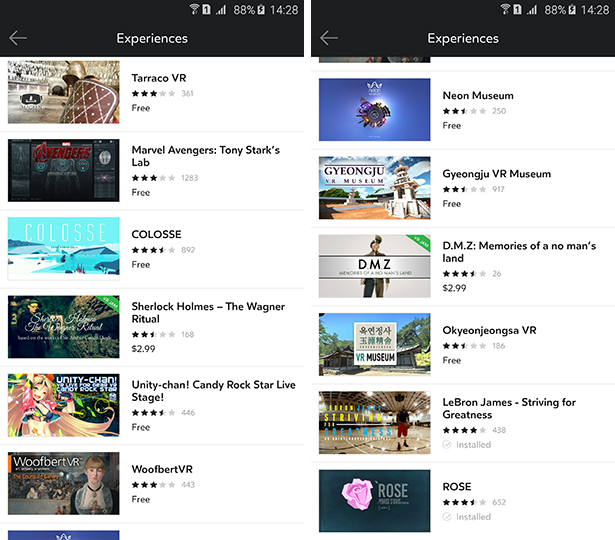615x540 pixels.
Task: Open the Tarraco VR thumbnail
Action: (64, 92)
